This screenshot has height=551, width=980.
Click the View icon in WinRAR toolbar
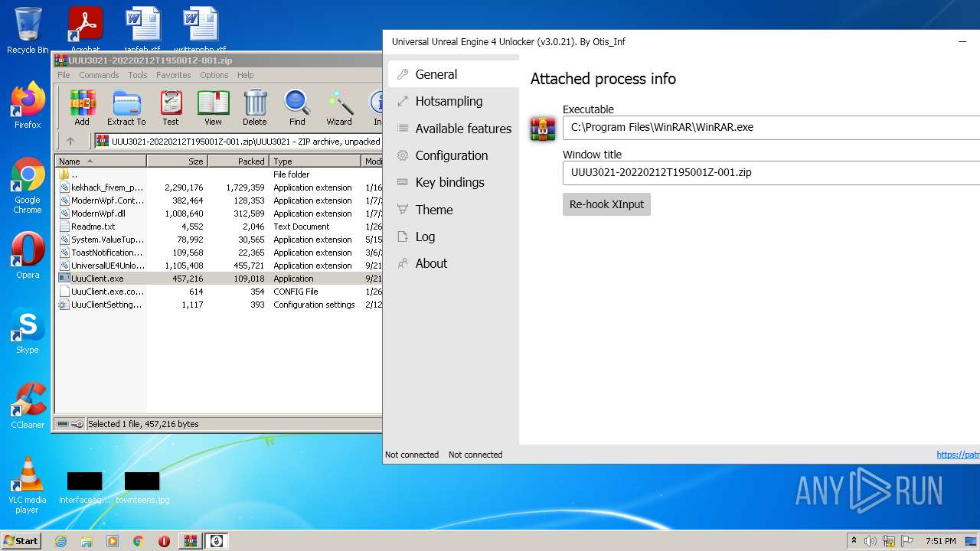pos(213,107)
